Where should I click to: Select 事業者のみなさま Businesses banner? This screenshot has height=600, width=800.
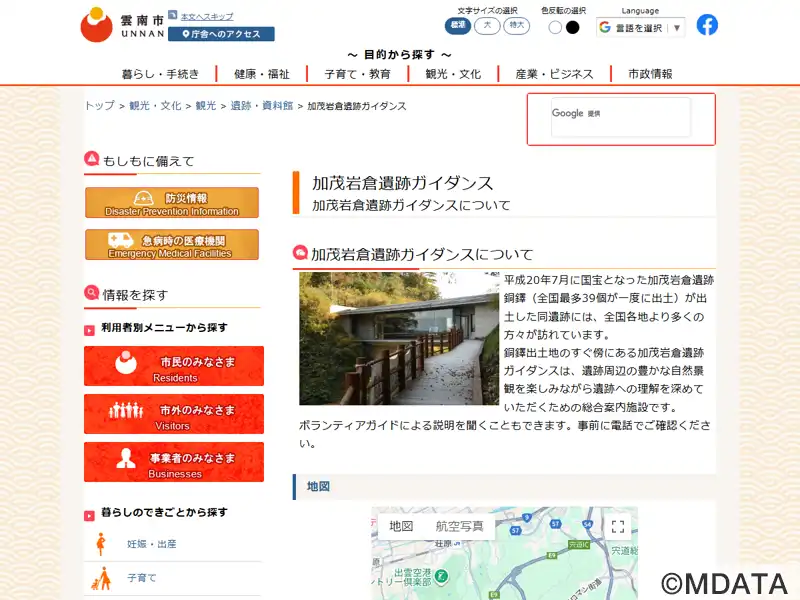tap(174, 462)
